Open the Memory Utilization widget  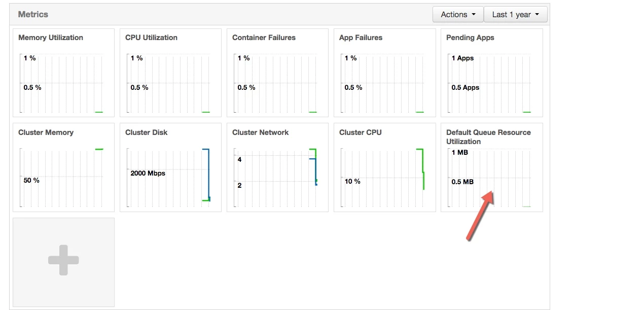pos(63,73)
